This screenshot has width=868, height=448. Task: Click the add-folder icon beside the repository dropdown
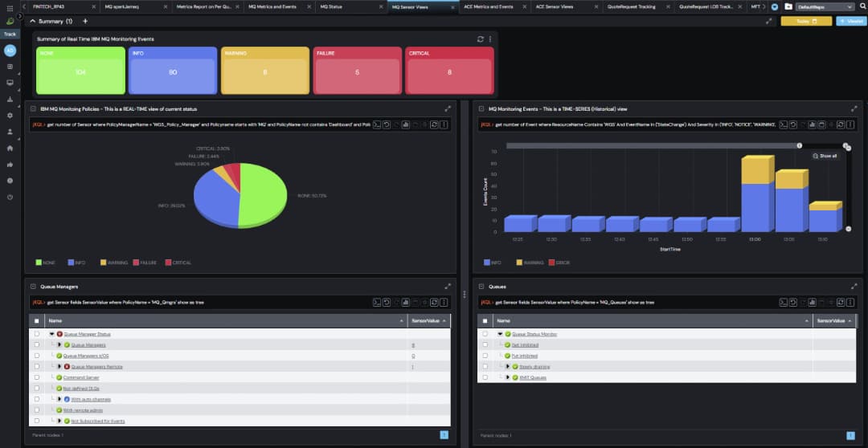click(x=788, y=6)
